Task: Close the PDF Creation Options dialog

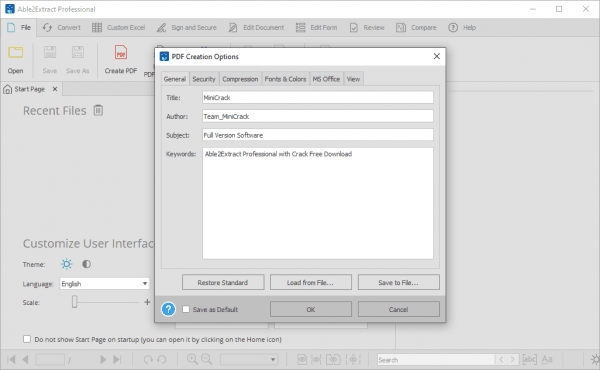Action: (437, 56)
